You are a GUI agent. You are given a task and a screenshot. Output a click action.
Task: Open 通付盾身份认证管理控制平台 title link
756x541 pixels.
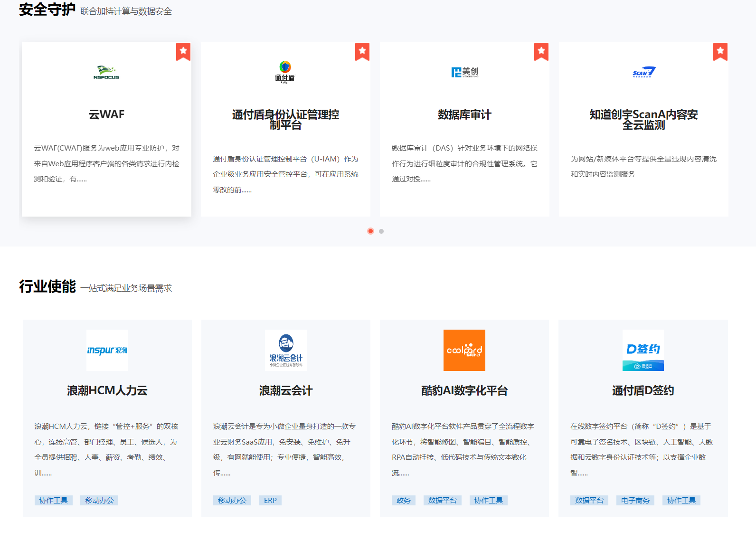[285, 120]
